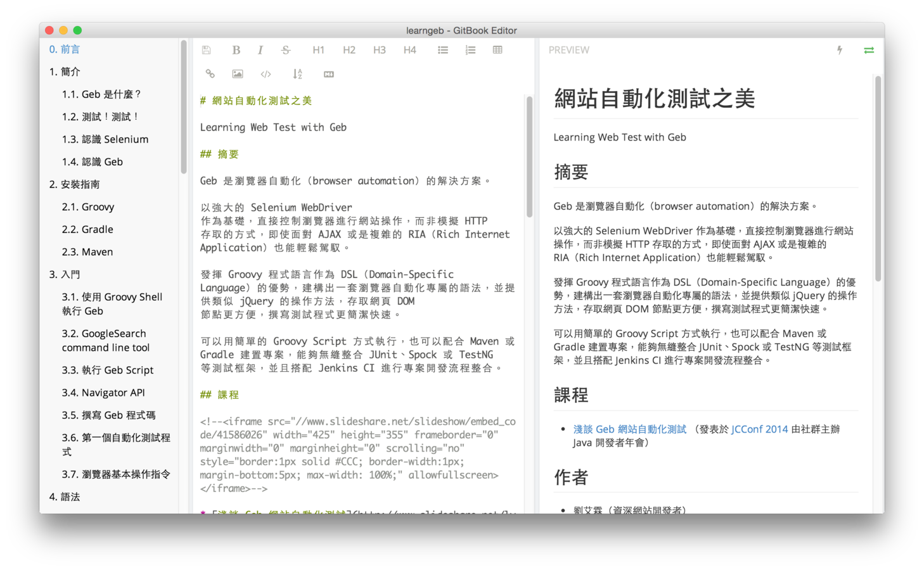
Task: Open chapter 1. 簡介
Action: pos(65,72)
